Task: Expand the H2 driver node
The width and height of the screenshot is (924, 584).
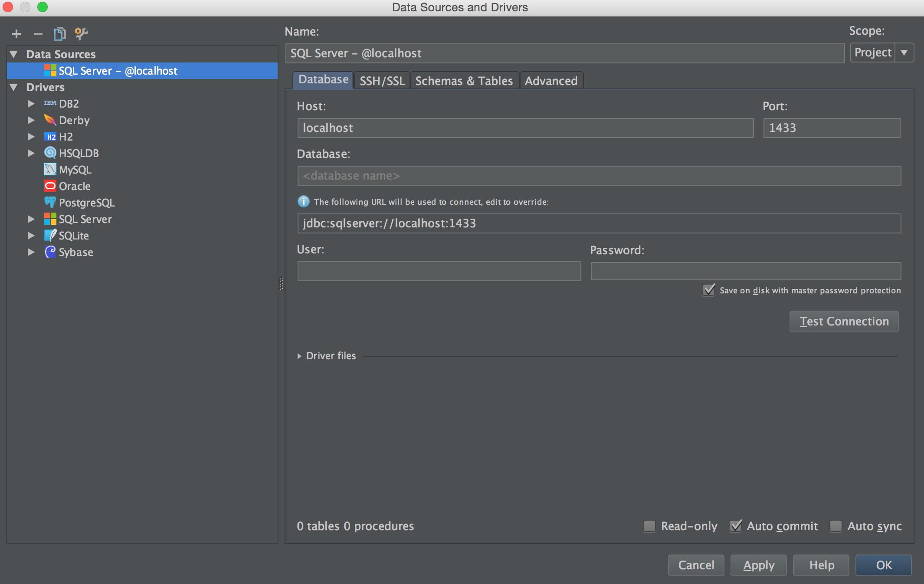Action: pyautogui.click(x=31, y=137)
